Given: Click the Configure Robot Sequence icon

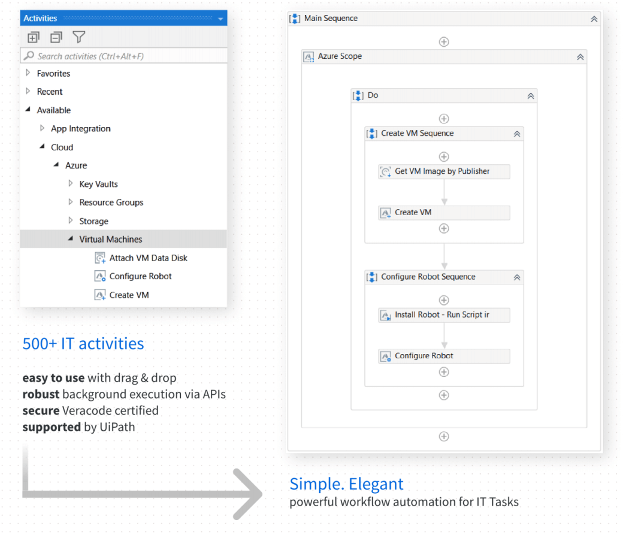Looking at the screenshot, I should click(x=372, y=277).
